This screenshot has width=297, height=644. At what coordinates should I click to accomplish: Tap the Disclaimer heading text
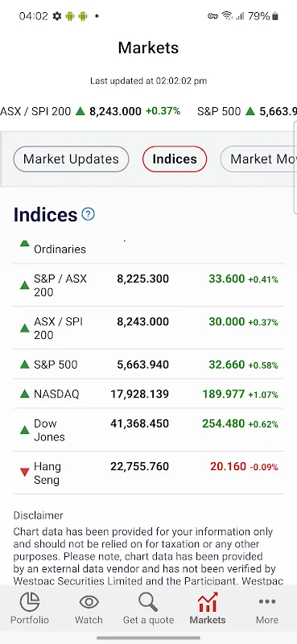[x=38, y=515]
